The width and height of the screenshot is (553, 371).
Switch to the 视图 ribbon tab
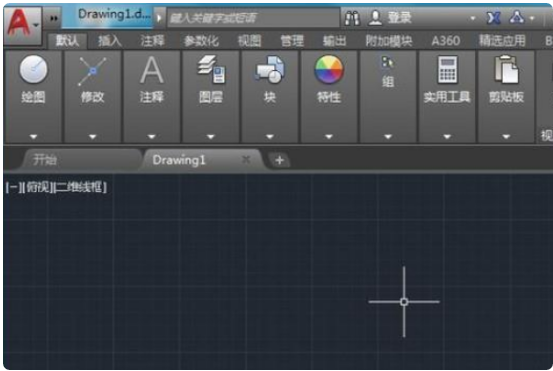point(249,41)
